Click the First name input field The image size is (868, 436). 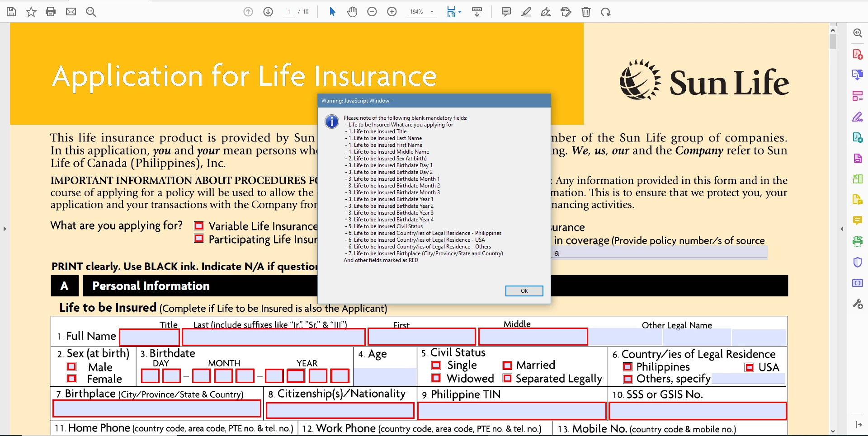pyautogui.click(x=422, y=337)
